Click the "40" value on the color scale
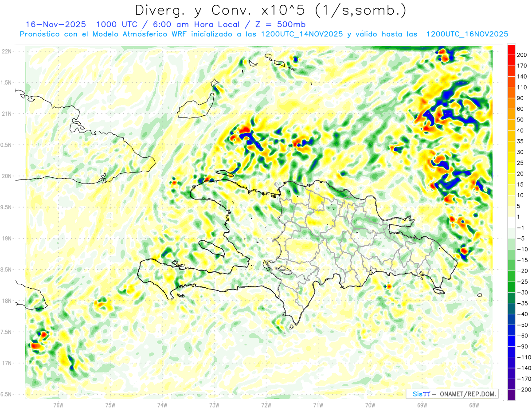 (521, 131)
